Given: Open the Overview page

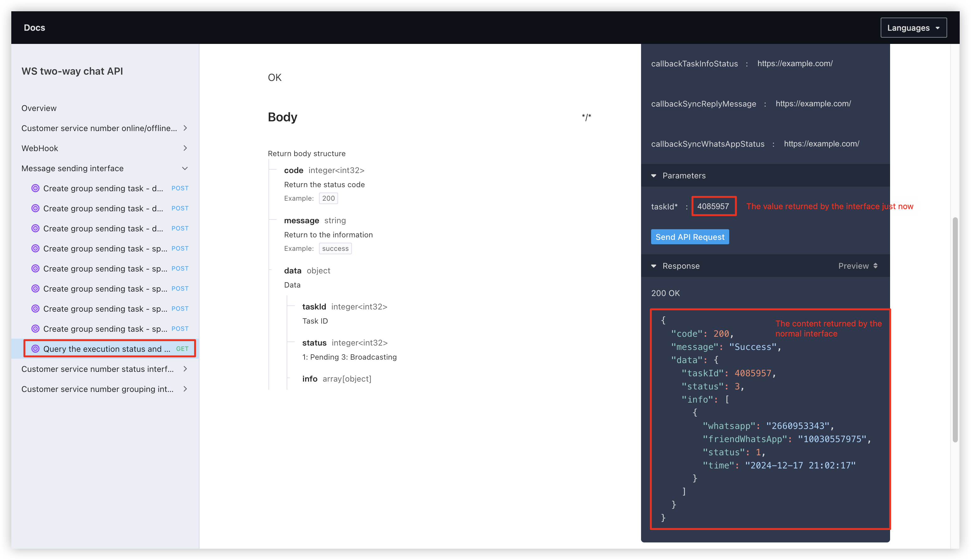Looking at the screenshot, I should pos(39,108).
